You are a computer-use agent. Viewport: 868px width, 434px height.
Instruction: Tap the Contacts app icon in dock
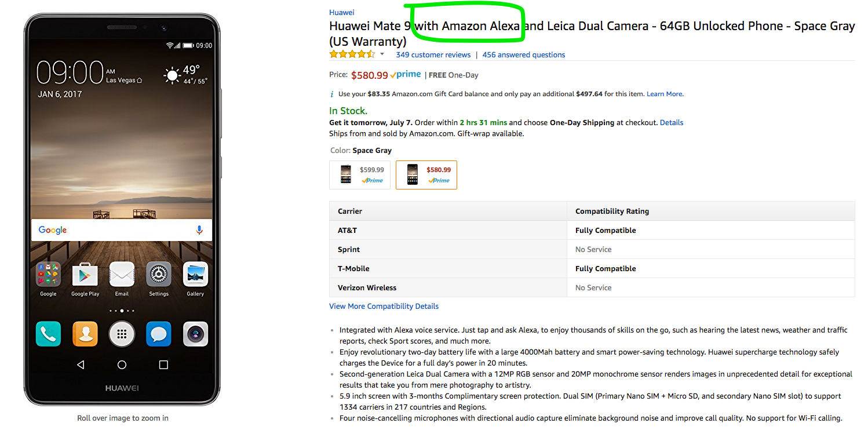pos(85,334)
